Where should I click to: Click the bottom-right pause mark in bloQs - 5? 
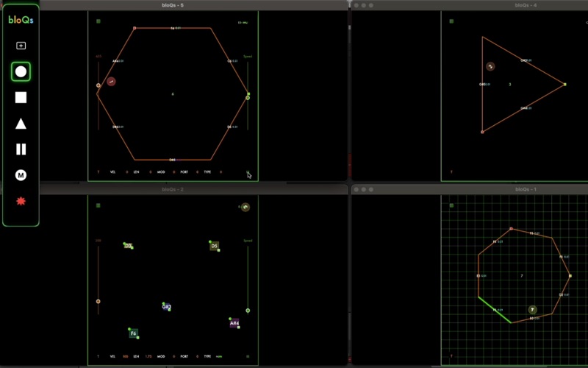pyautogui.click(x=248, y=172)
